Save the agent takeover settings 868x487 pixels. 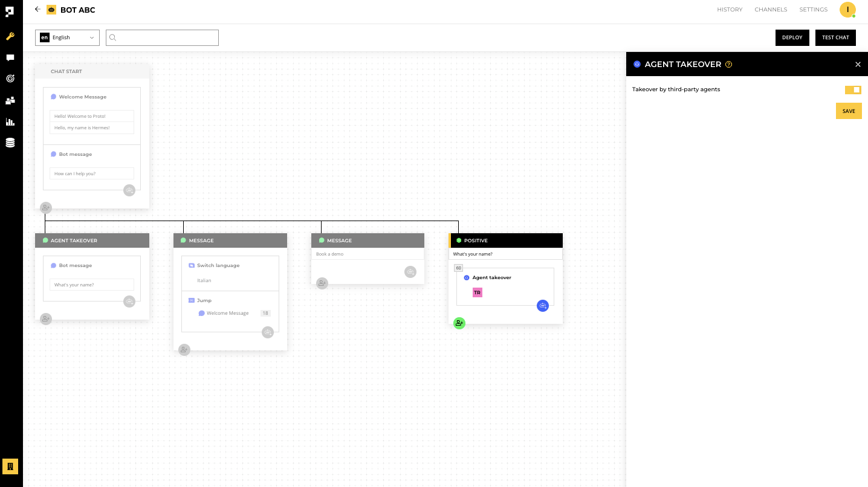coord(849,111)
